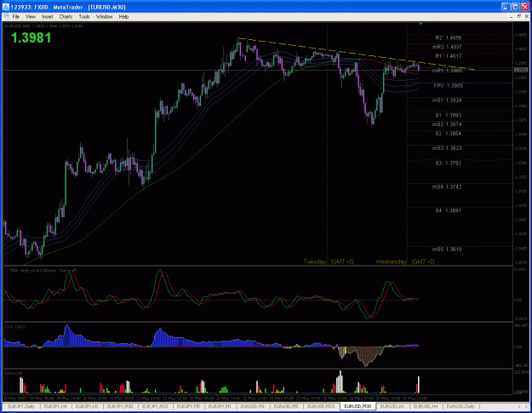Click the CCI indicator label in second subwindow
532x413 pixels.
[x=15, y=326]
